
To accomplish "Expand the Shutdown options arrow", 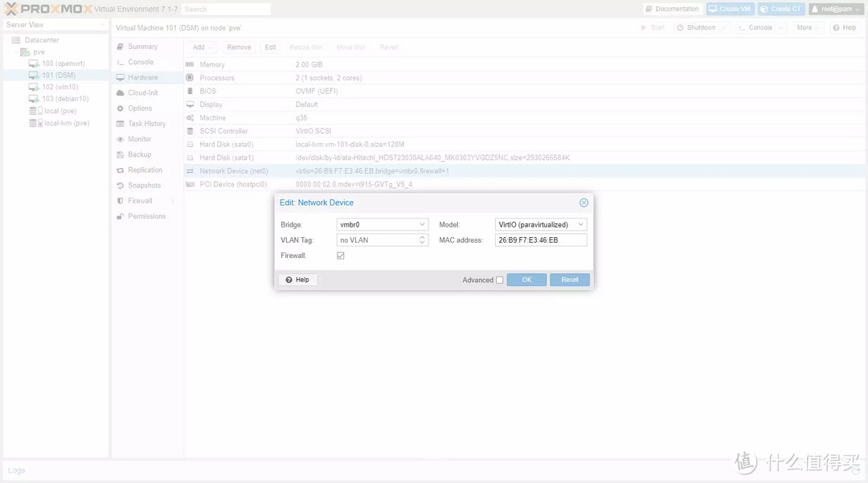I will coord(724,27).
